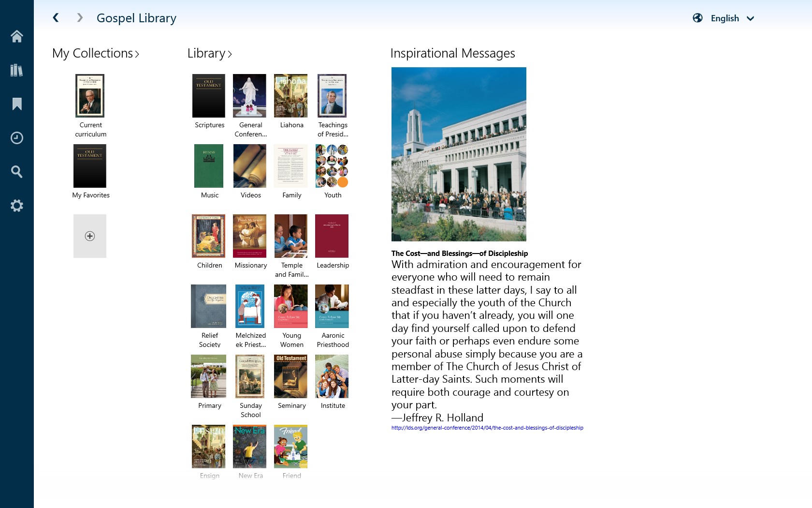View the Inspirational Messages conference center image
The height and width of the screenshot is (508, 812).
coord(459,154)
